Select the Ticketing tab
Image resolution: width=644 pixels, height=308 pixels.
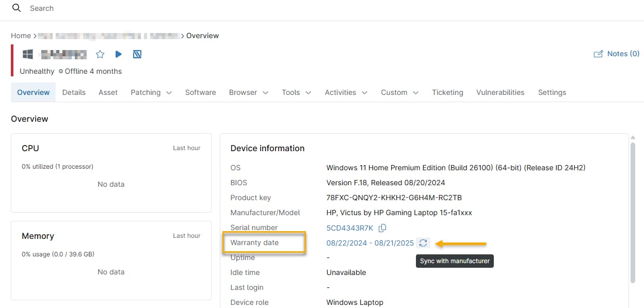point(447,92)
